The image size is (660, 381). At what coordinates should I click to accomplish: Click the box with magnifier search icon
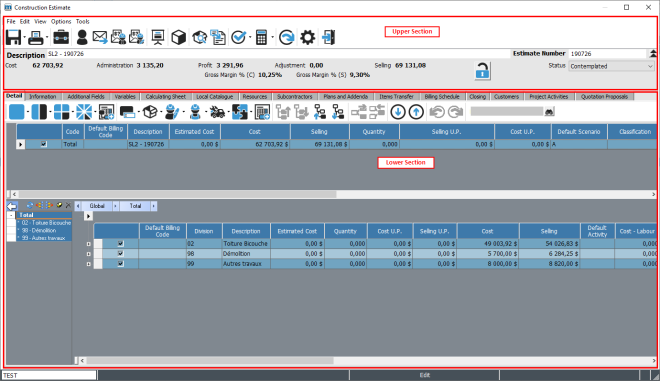pyautogui.click(x=200, y=37)
